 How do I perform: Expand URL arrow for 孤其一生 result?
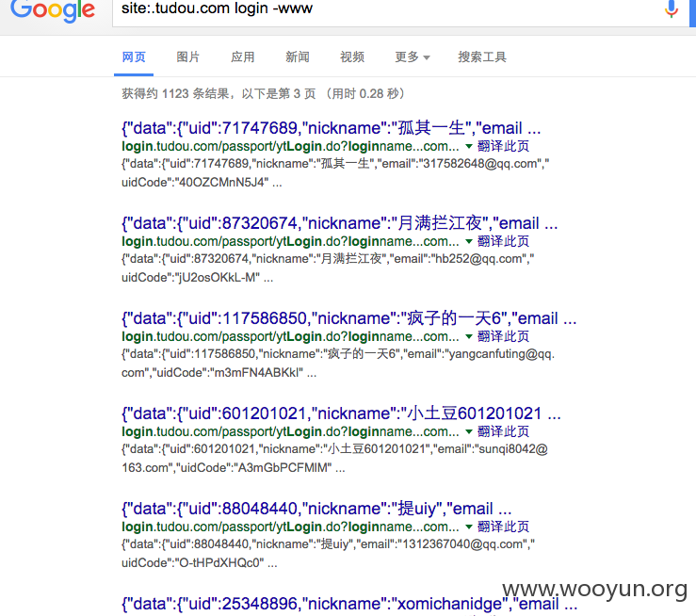tap(468, 146)
